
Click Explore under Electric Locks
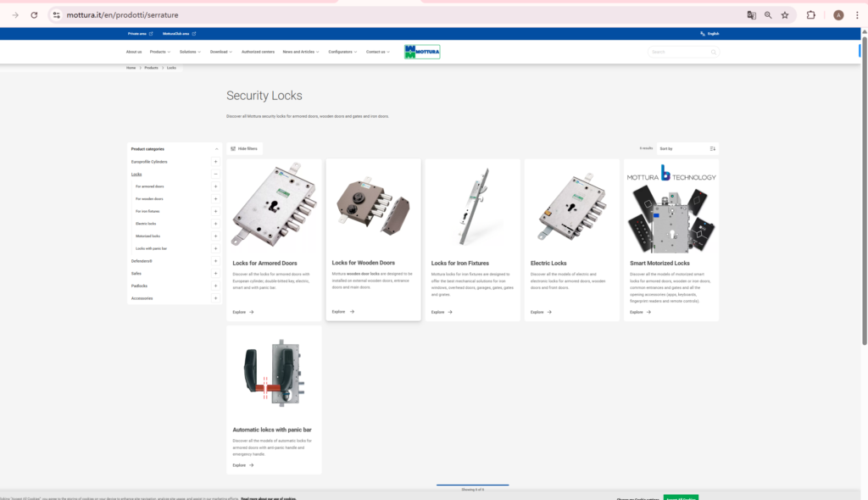tap(540, 312)
